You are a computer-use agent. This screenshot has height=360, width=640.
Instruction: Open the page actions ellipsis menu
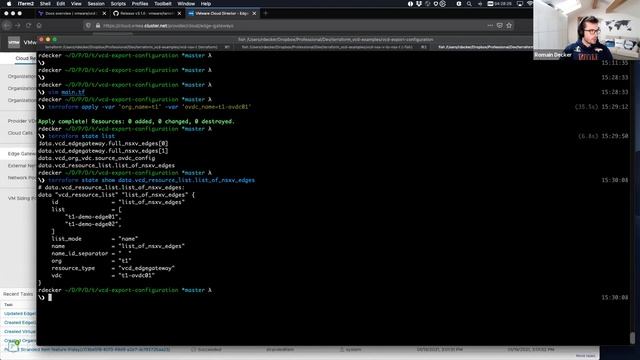pyautogui.click(x=490, y=25)
